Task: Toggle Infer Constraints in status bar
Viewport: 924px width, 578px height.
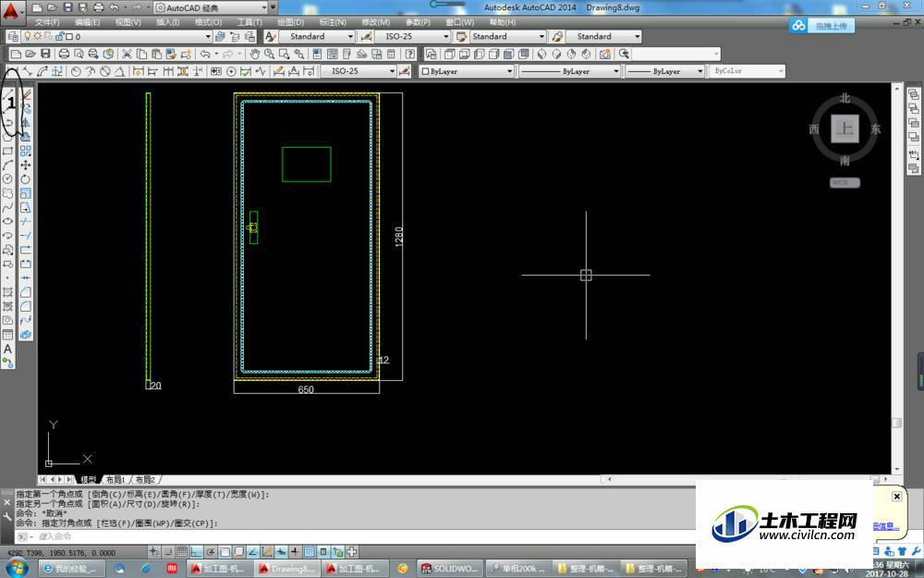Action: [x=153, y=552]
